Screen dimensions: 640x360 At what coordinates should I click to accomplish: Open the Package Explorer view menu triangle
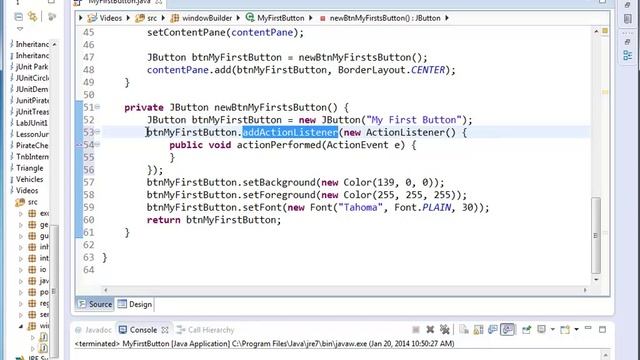(20, 29)
